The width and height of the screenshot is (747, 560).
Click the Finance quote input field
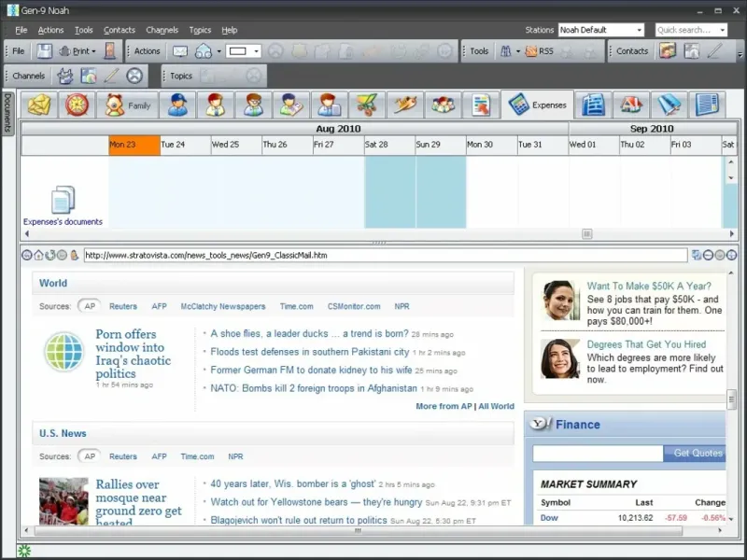pos(598,454)
